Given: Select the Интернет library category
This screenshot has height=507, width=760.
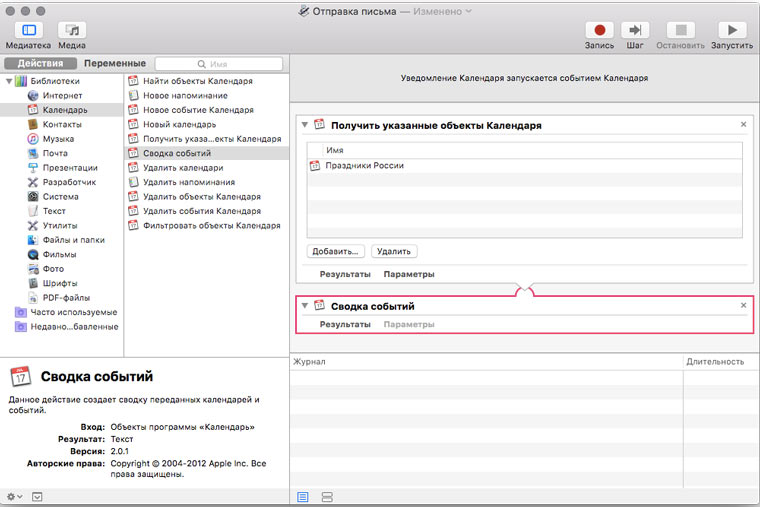Looking at the screenshot, I should coord(62,95).
